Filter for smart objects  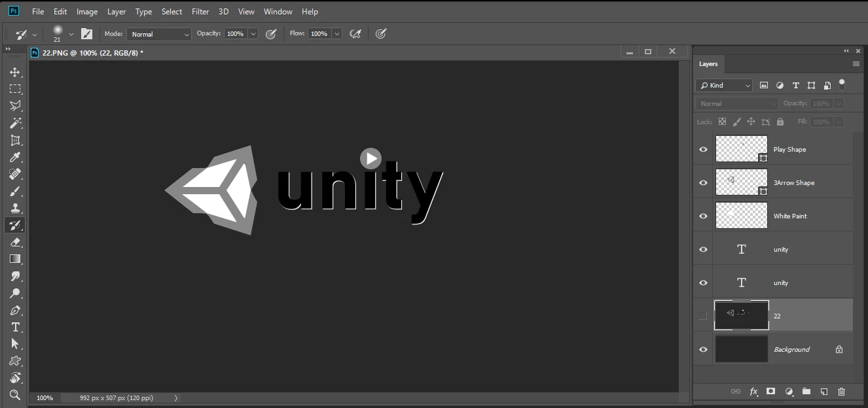(827, 85)
